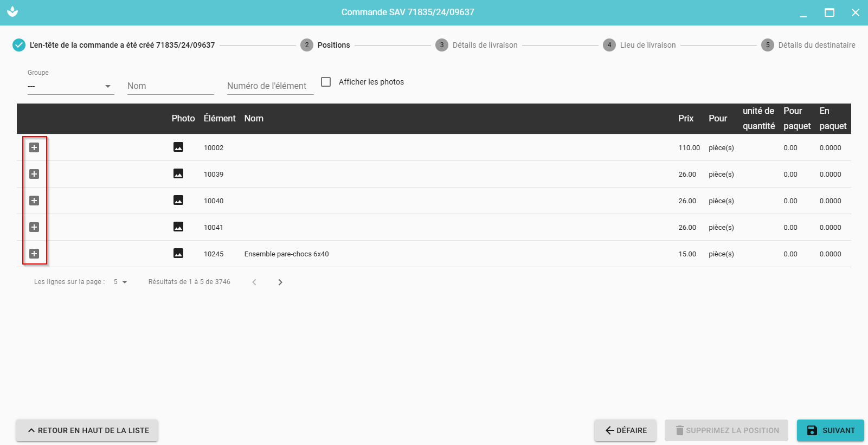The height and width of the screenshot is (445, 868).
Task: Click the app logo in the title bar
Action: (12, 12)
